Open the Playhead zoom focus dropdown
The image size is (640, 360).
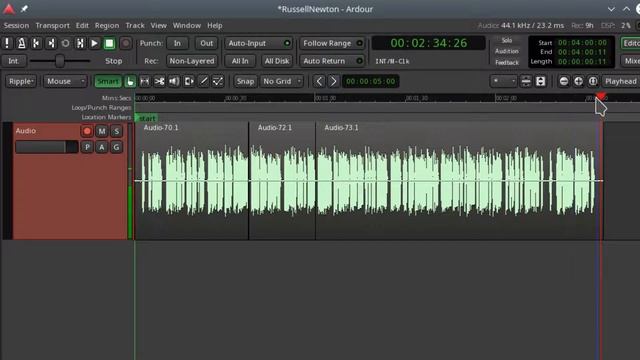point(621,81)
